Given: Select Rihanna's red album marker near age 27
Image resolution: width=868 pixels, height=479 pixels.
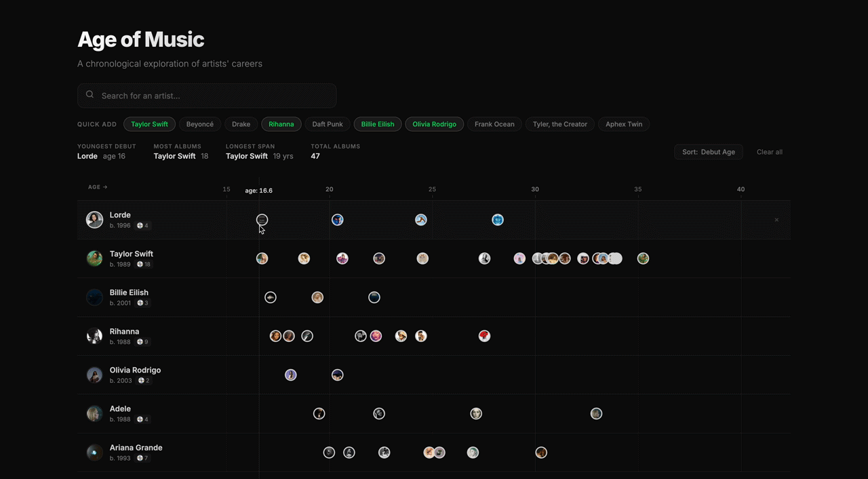Looking at the screenshot, I should tap(484, 336).
